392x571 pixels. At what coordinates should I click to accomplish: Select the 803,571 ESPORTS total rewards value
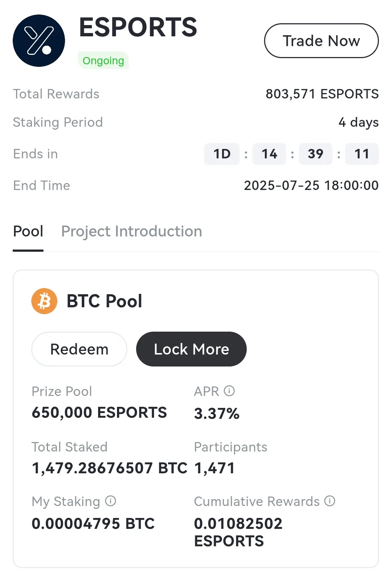point(322,94)
